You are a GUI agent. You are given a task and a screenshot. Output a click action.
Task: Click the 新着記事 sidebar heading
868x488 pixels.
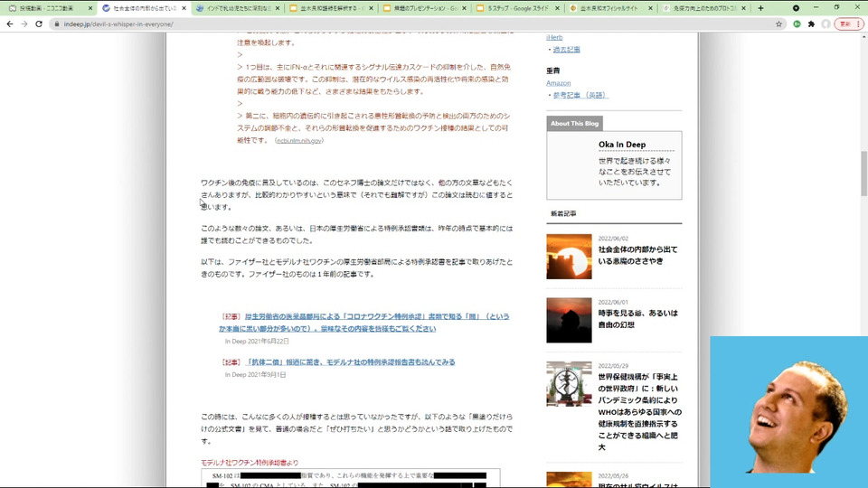[x=563, y=213]
